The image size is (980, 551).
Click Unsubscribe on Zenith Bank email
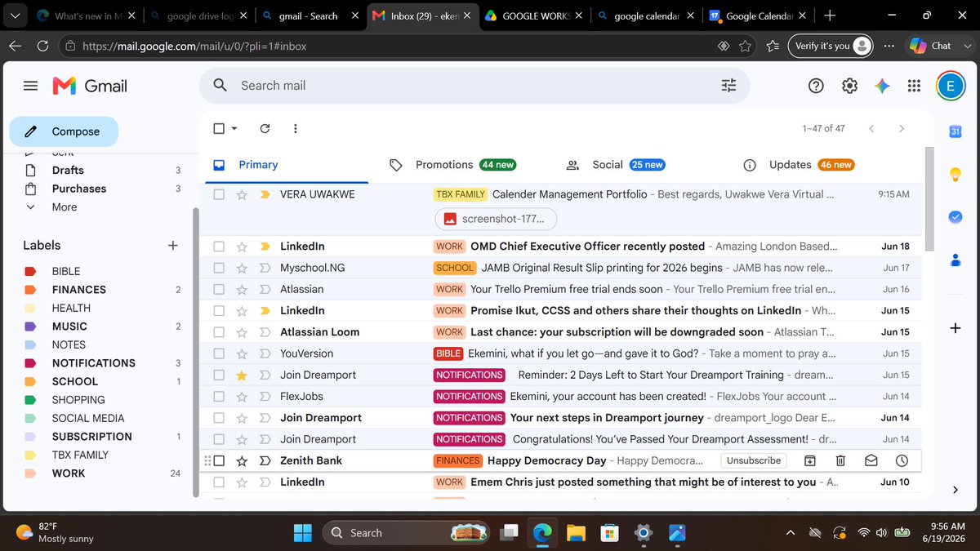tap(755, 460)
